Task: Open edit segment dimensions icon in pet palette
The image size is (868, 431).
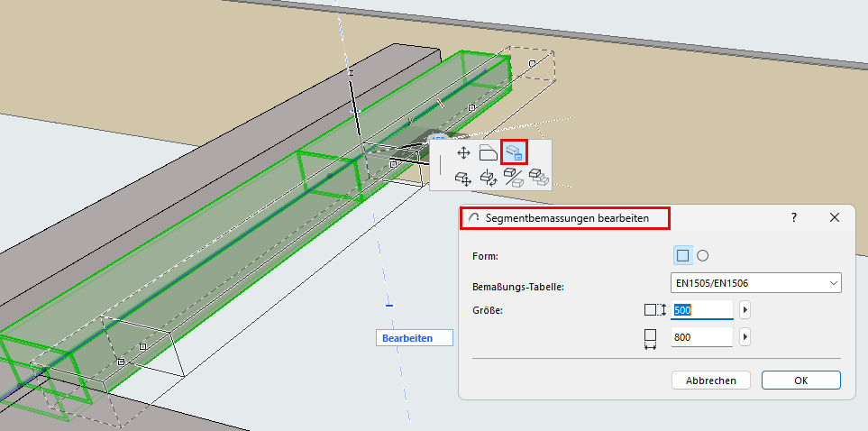Action: tap(515, 152)
